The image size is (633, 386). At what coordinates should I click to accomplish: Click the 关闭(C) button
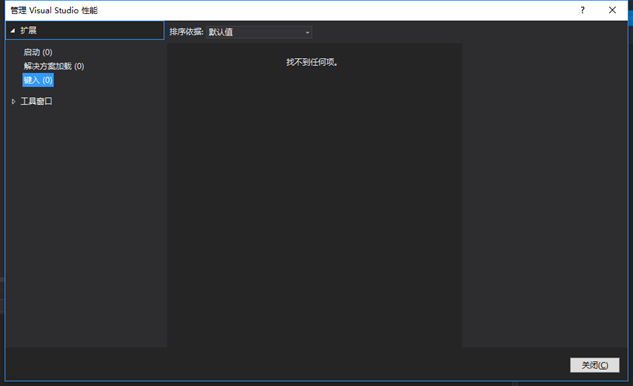(595, 365)
